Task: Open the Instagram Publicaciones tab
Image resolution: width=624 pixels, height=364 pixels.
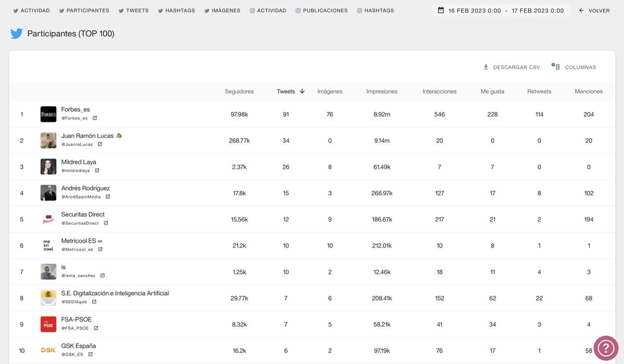Action: tap(321, 10)
